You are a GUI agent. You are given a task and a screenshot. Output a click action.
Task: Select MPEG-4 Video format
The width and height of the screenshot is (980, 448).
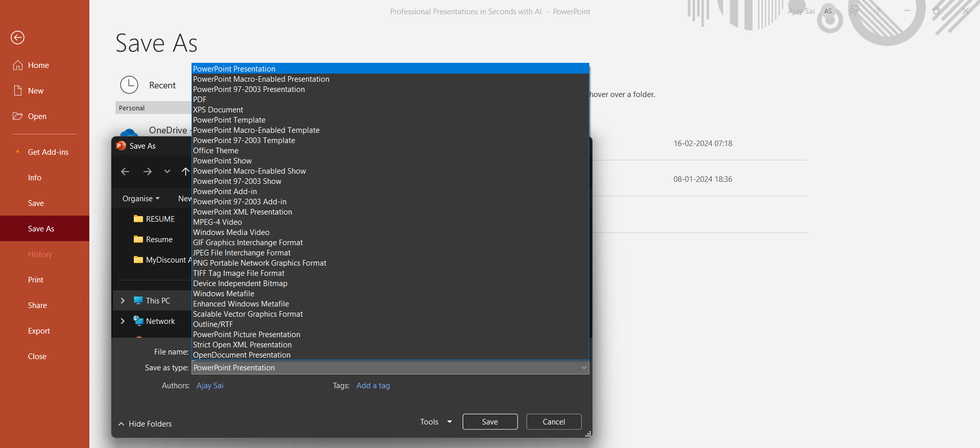coord(390,222)
